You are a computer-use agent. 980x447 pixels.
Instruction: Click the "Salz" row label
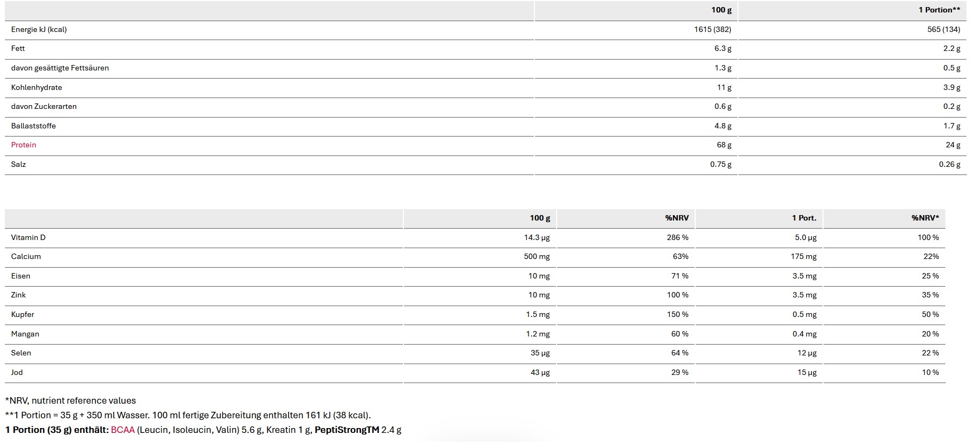18,165
